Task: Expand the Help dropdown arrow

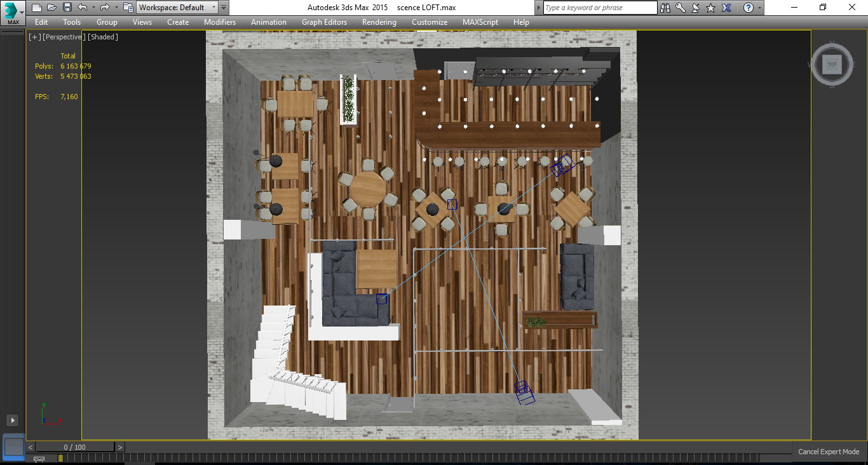Action: pos(759,8)
